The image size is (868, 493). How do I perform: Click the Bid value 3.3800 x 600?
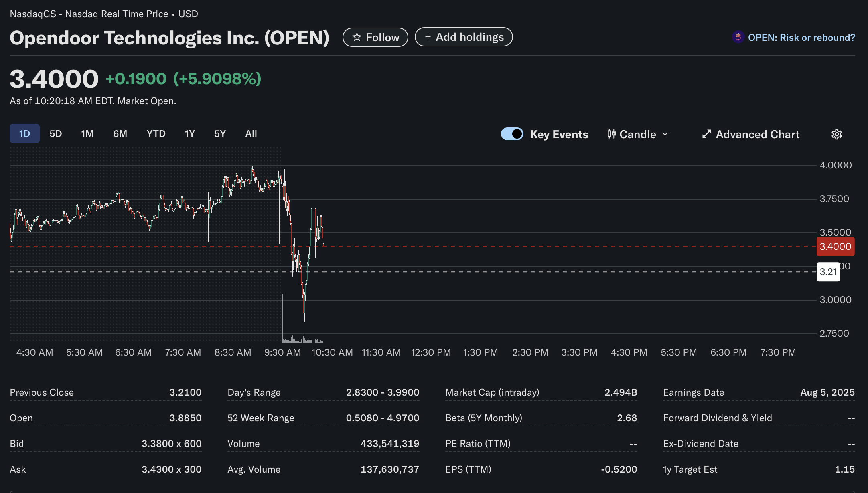172,444
